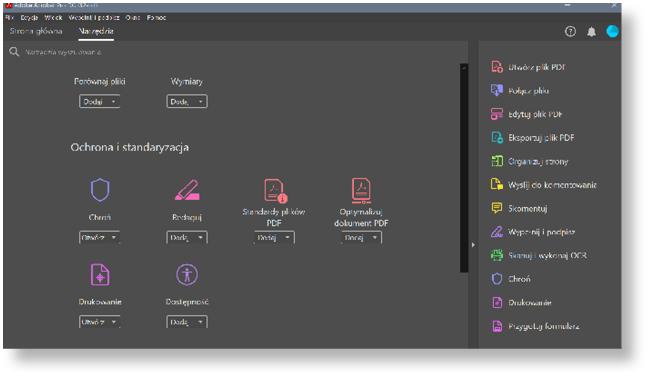Open the Edycja menu
This screenshot has width=648, height=376.
pos(29,17)
